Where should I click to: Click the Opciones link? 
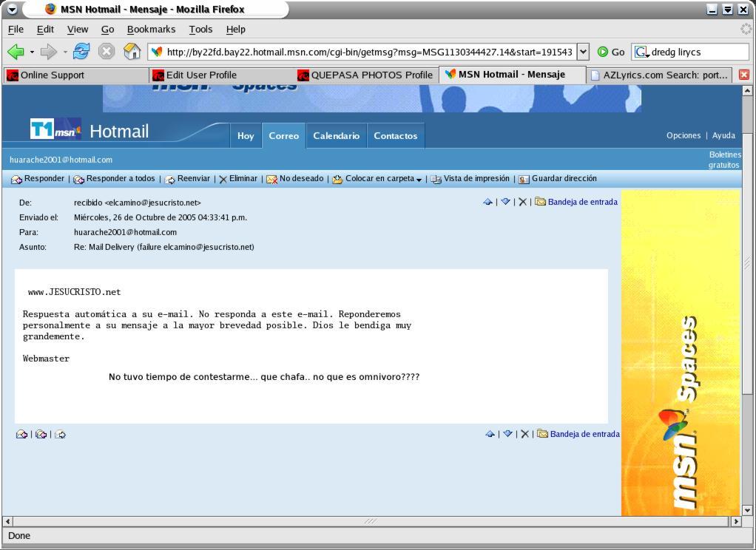tap(684, 135)
